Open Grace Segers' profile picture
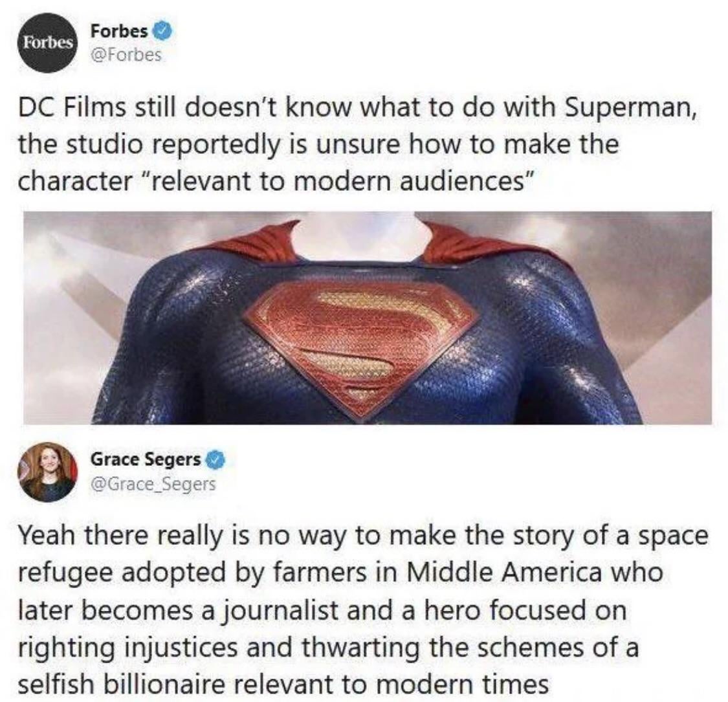The height and width of the screenshot is (702, 728). (47, 472)
